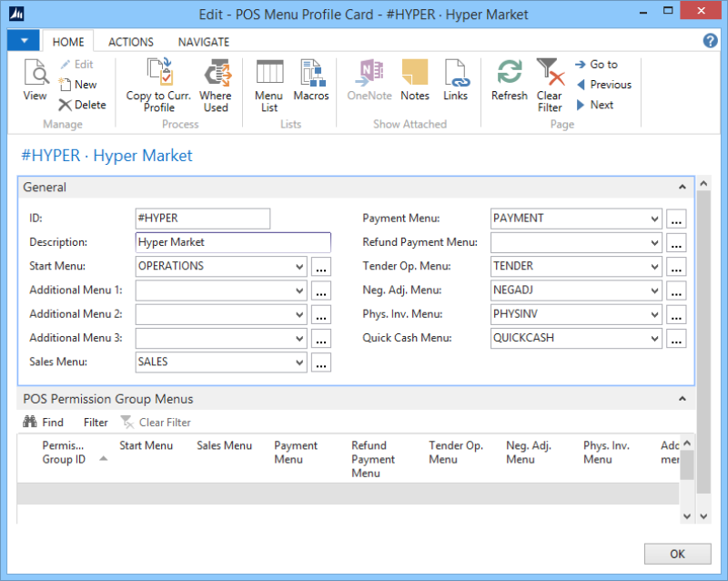Click the Clear Filter ribbon icon
The width and height of the screenshot is (728, 581).
pyautogui.click(x=550, y=80)
